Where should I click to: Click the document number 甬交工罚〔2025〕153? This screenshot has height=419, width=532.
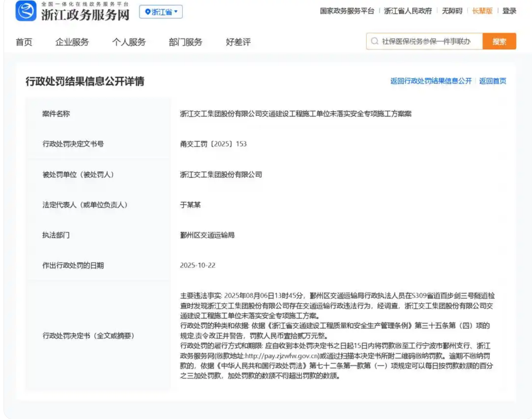pos(213,144)
